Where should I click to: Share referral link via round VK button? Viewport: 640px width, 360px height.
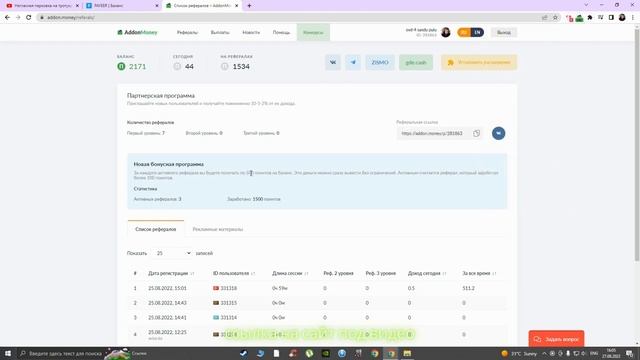pyautogui.click(x=498, y=133)
